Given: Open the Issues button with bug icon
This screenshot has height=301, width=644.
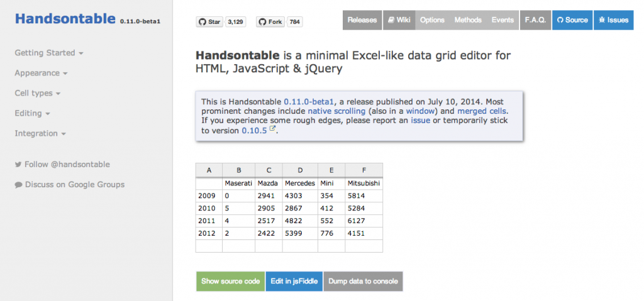Looking at the screenshot, I should (614, 20).
